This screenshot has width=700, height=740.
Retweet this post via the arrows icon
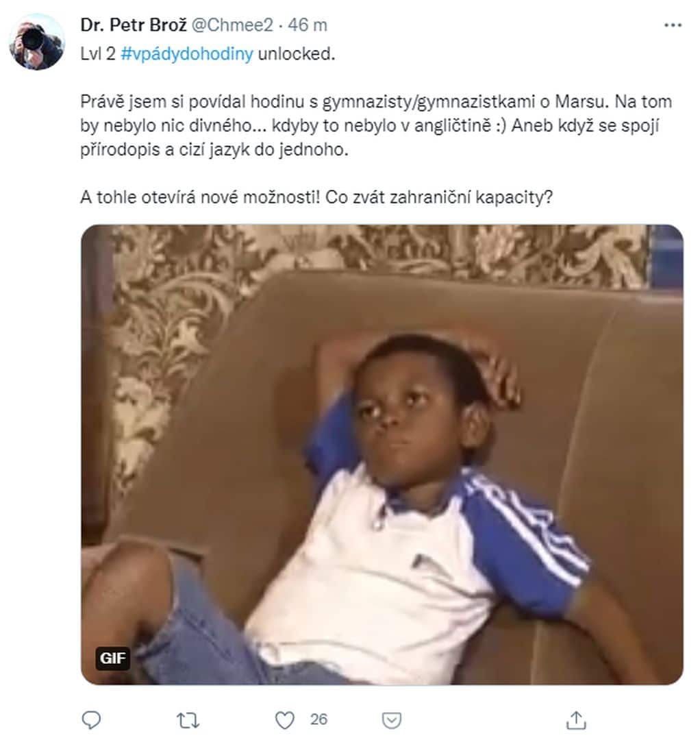(188, 719)
